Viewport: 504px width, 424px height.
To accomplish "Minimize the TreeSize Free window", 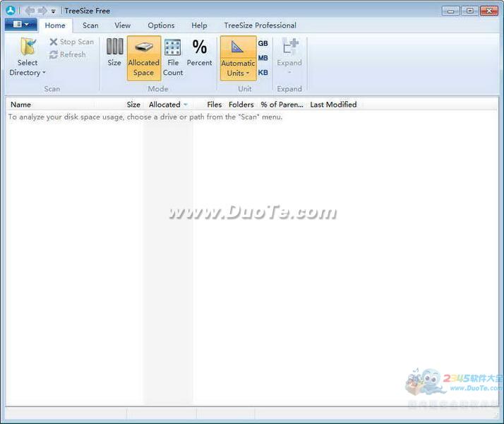I will click(451, 11).
